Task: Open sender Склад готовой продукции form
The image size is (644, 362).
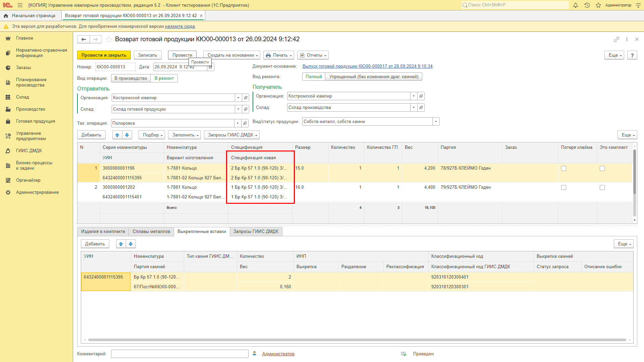Action: click(246, 109)
